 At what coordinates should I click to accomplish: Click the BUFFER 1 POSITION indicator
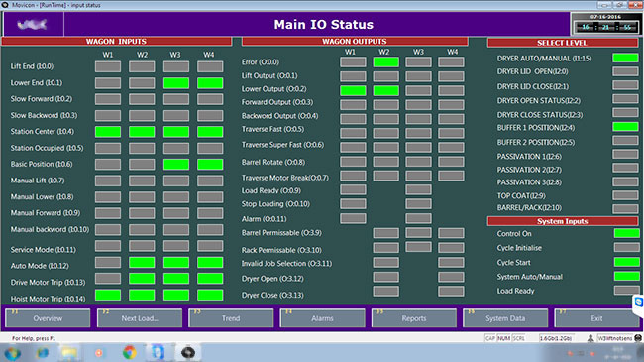pos(625,127)
